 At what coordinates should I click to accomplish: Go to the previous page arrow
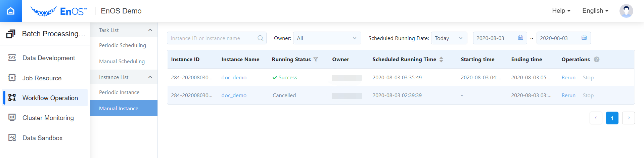click(596, 118)
